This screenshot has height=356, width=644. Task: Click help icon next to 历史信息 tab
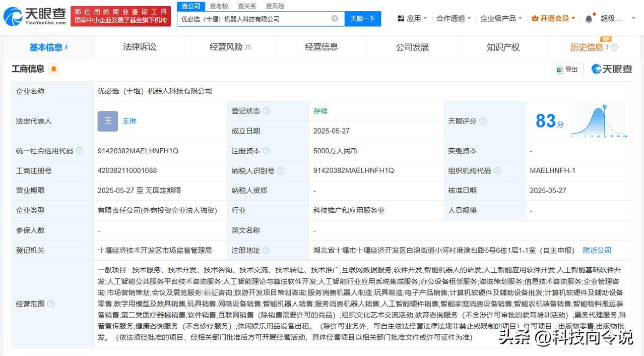click(614, 47)
